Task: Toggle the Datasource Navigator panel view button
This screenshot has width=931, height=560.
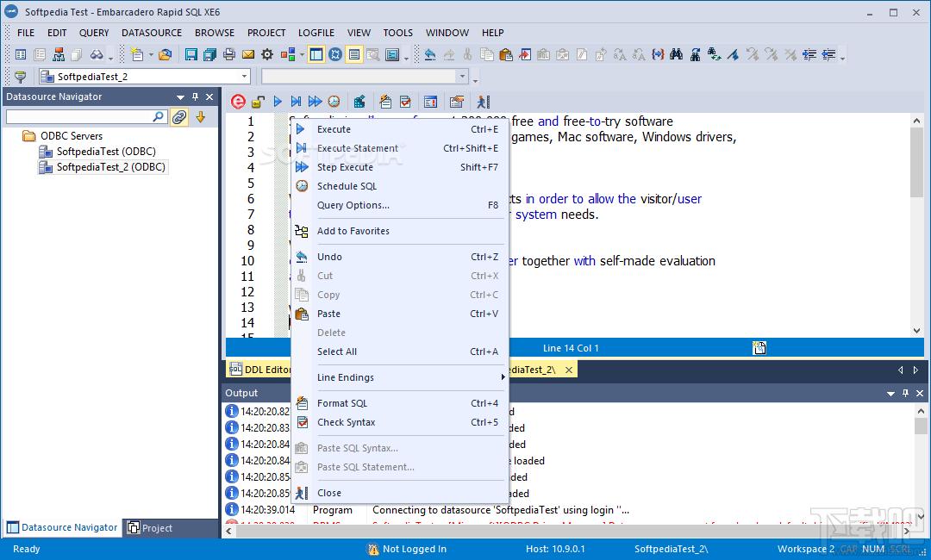Action: pyautogui.click(x=316, y=54)
